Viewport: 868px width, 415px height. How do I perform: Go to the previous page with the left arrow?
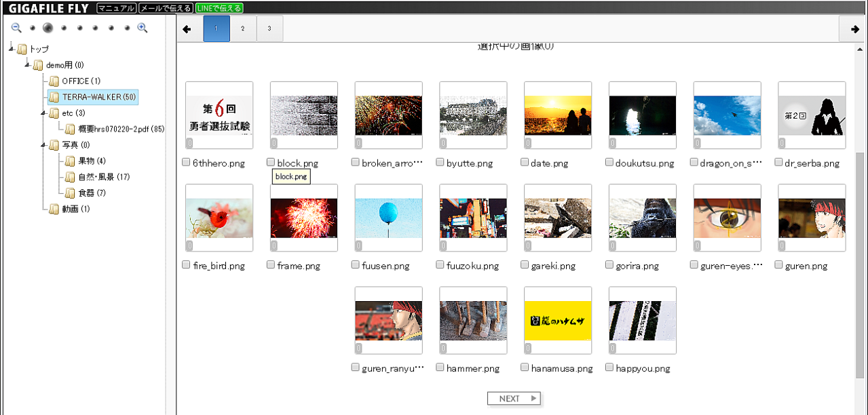coord(187,28)
